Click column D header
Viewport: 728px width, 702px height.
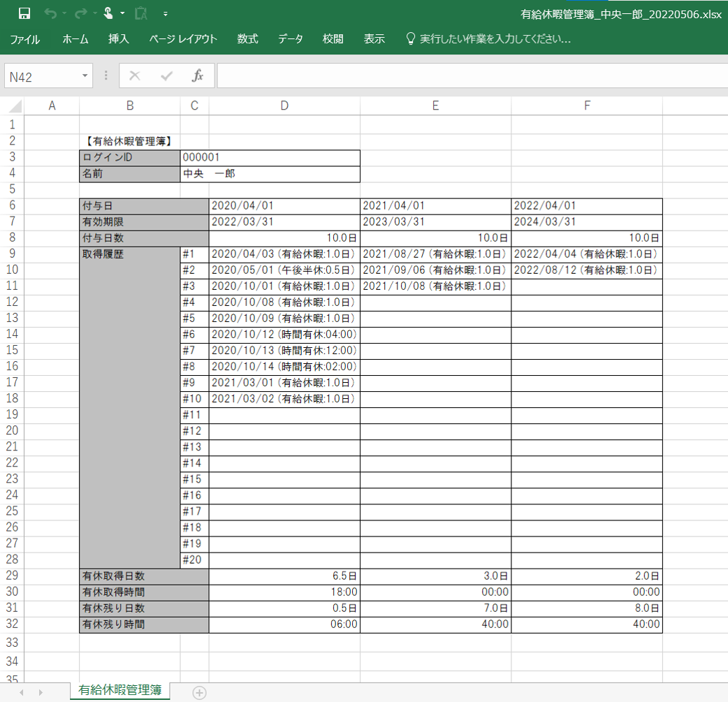click(x=284, y=105)
